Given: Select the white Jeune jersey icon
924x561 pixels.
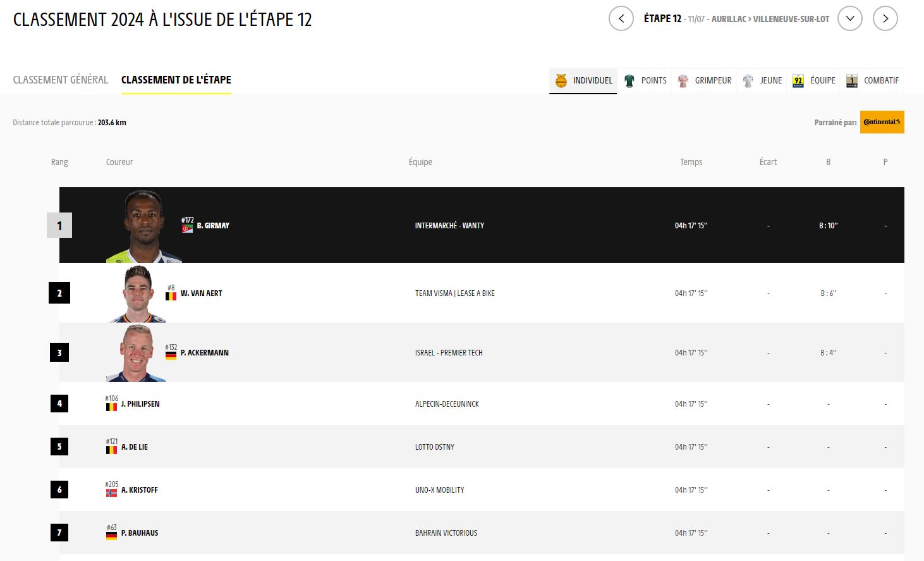Looking at the screenshot, I should (748, 81).
